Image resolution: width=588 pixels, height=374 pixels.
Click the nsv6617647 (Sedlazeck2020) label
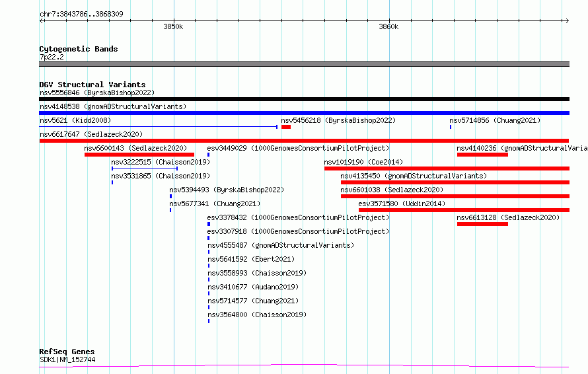pyautogui.click(x=91, y=134)
